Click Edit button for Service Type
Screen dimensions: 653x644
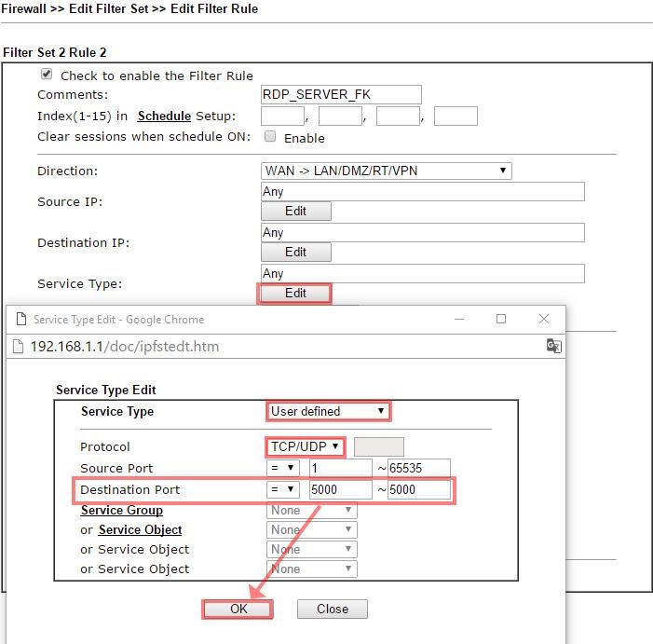(x=295, y=293)
